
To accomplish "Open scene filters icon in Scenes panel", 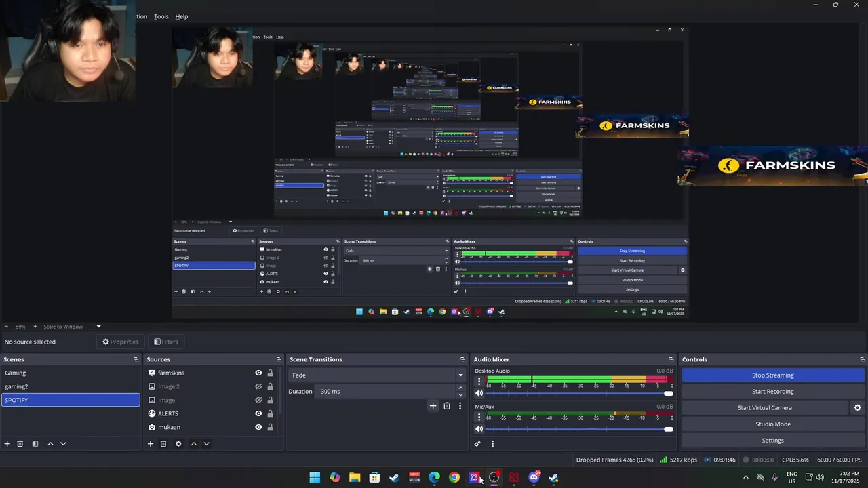I will [x=35, y=444].
